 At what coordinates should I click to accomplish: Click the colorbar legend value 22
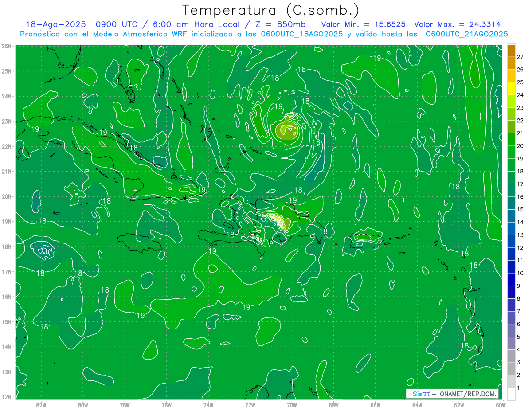pyautogui.click(x=520, y=121)
